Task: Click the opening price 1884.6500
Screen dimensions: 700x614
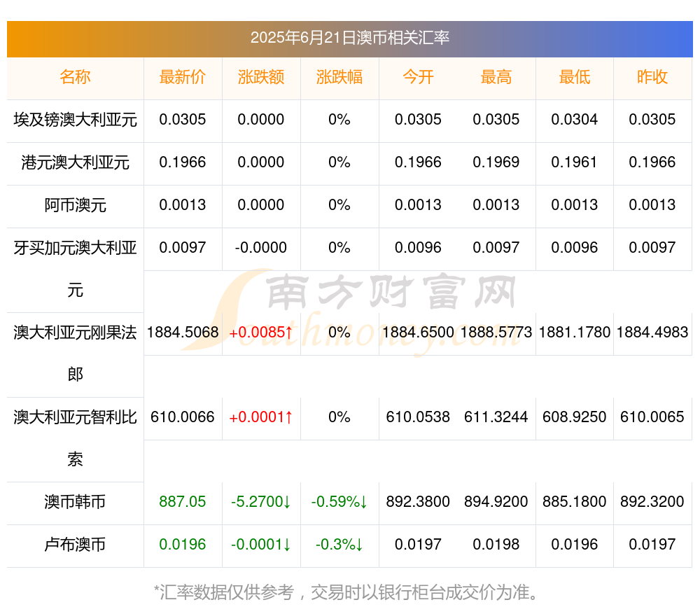Action: pyautogui.click(x=418, y=333)
